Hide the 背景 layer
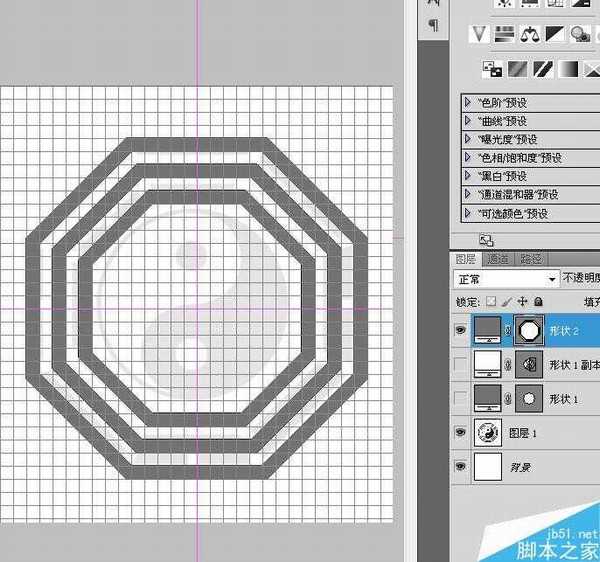600x562 pixels. click(x=460, y=466)
